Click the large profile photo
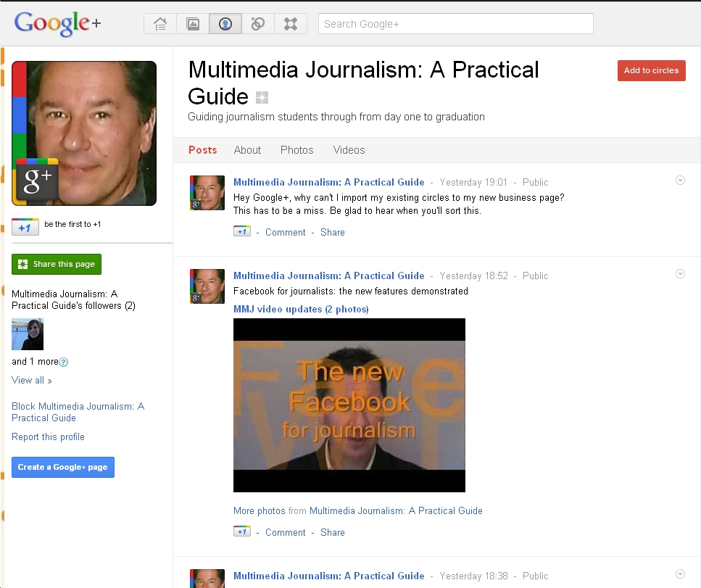This screenshot has height=588, width=701. coord(84,133)
